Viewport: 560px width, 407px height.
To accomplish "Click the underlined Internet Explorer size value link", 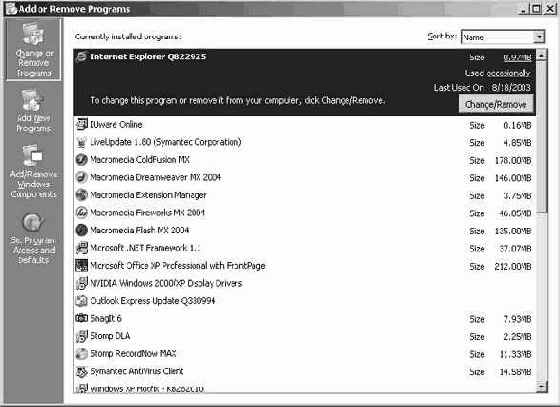I will (x=517, y=57).
